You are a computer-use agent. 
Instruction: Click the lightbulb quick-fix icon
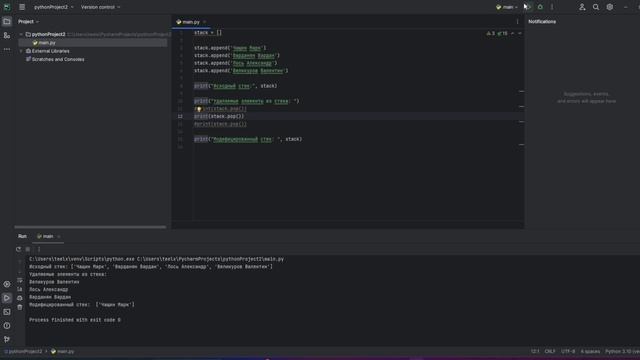[x=199, y=109]
